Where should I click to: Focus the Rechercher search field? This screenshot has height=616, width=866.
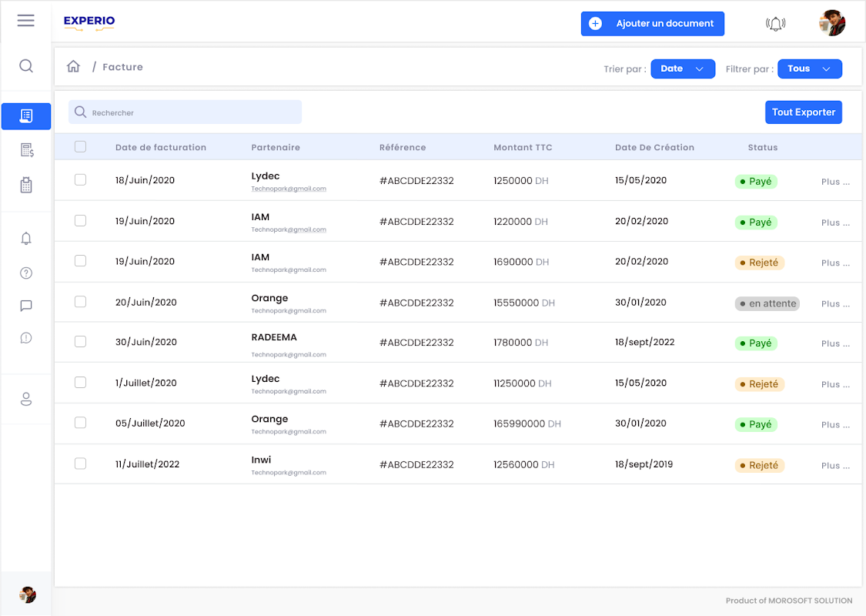(192, 112)
